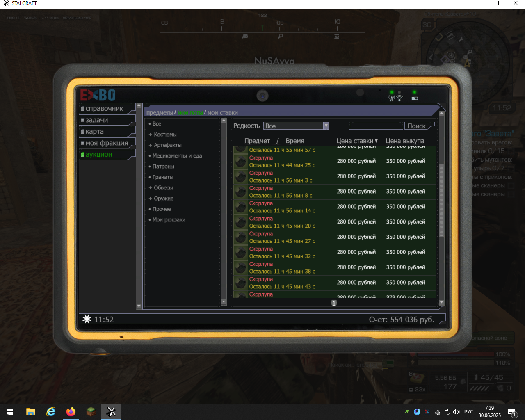This screenshot has height=420, width=525.
Task: Select the Гранаты category
Action: pyautogui.click(x=161, y=177)
